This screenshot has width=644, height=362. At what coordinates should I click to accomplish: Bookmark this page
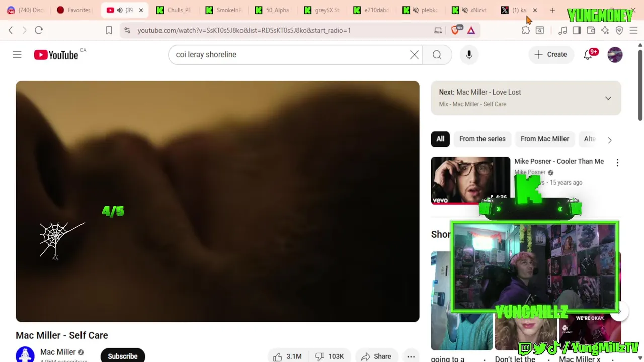coord(109,30)
